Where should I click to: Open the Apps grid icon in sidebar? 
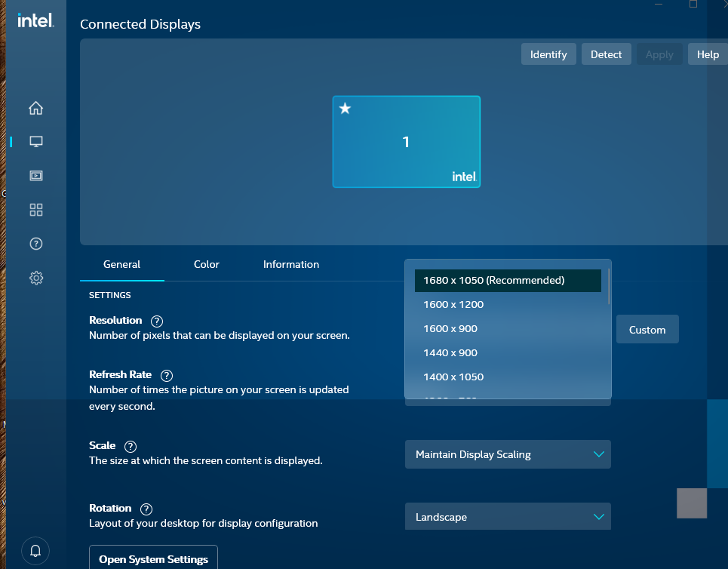35,210
